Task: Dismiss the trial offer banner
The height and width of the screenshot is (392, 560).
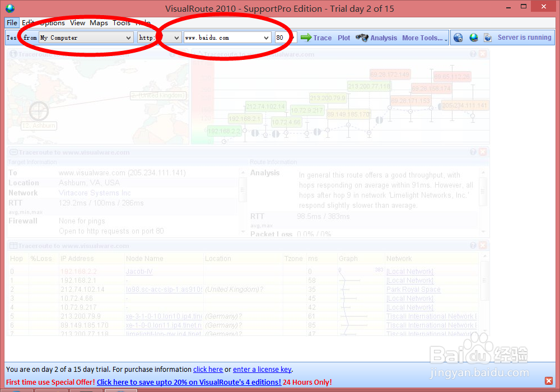Action: coord(549,381)
